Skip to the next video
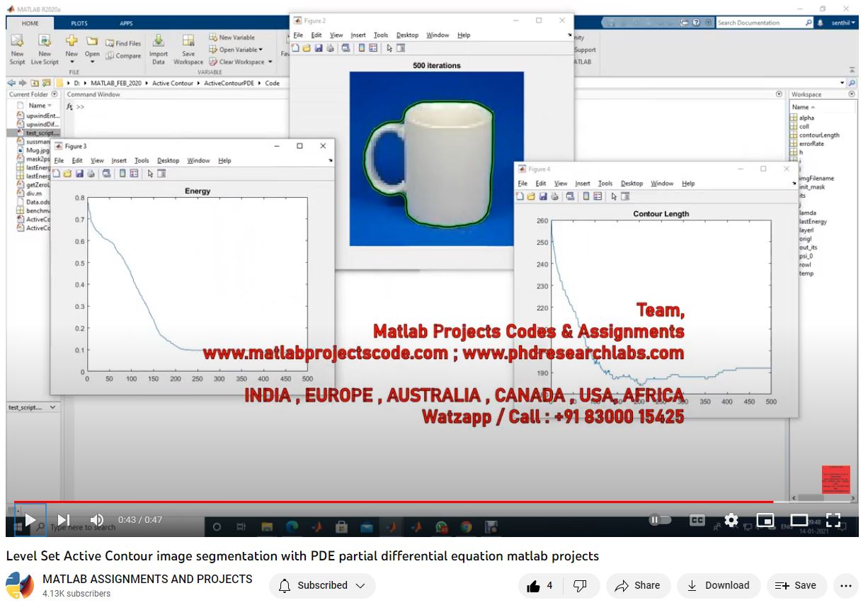868x610 pixels. 64,520
